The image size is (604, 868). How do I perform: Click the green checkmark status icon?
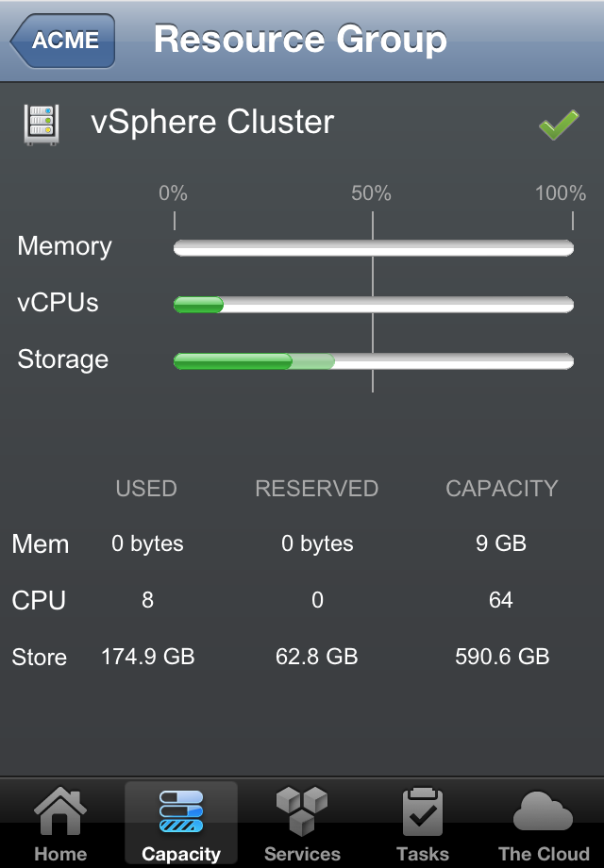tap(559, 125)
